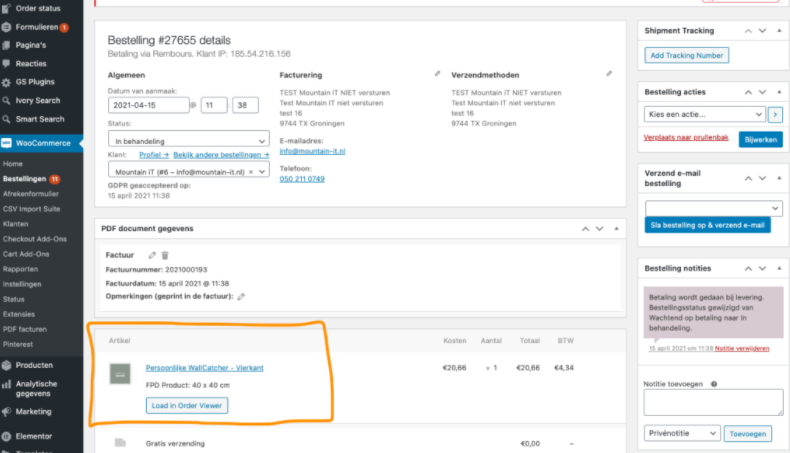790x453 pixels.
Task: Edit the Facturering billing details pencil icon
Action: [x=437, y=74]
